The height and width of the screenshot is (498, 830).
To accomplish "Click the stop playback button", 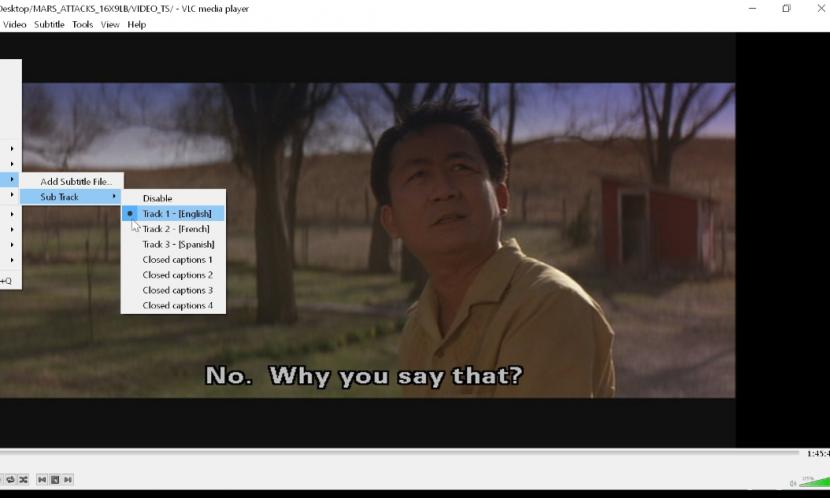I will tap(55, 479).
